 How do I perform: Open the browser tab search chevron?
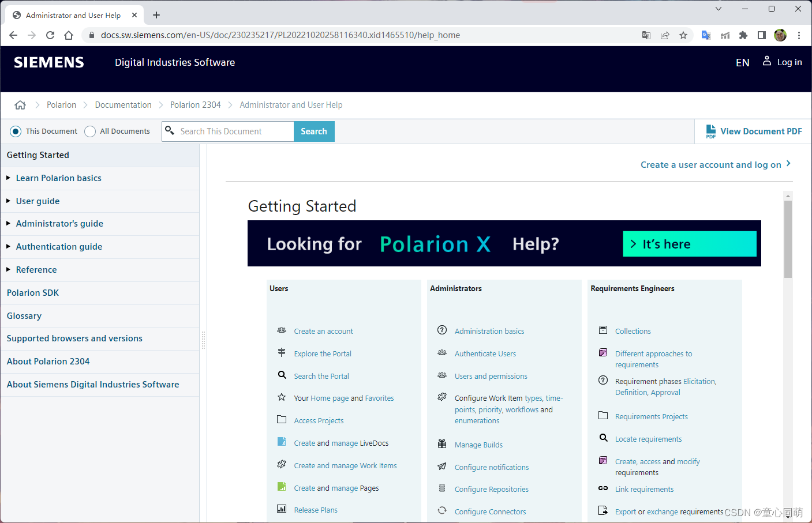(719, 9)
